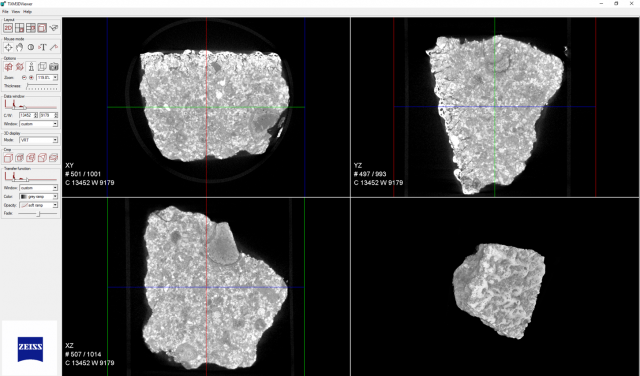Select the 2D layout icon
Image resolution: width=640 pixels, height=376 pixels.
coord(8,28)
